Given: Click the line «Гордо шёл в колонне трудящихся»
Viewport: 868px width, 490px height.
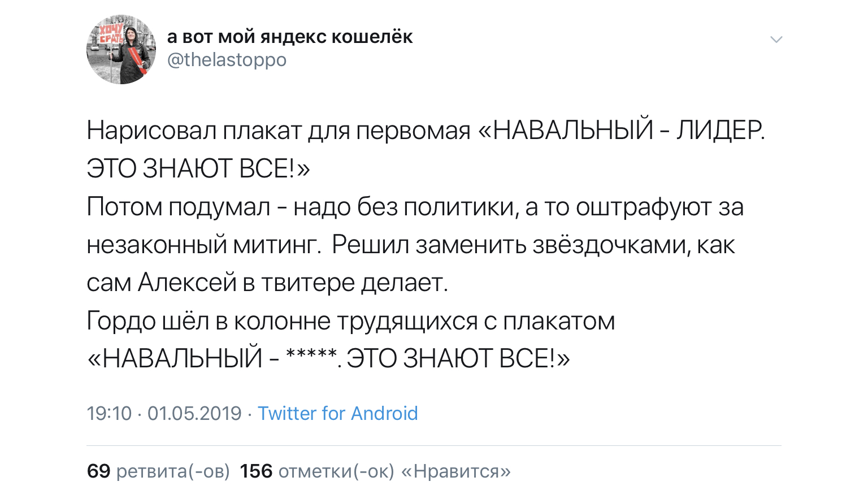Looking at the screenshot, I should [x=351, y=321].
